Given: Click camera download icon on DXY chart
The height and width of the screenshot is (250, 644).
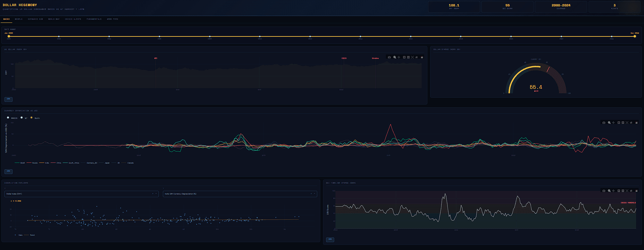Looking at the screenshot, I should coord(389,57).
